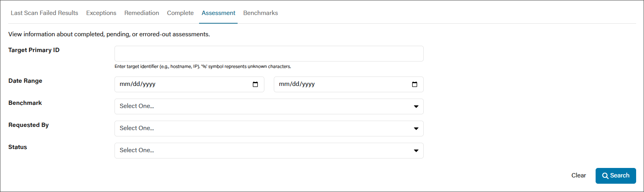Click the Status dropdown arrow
644x192 pixels.
point(416,151)
